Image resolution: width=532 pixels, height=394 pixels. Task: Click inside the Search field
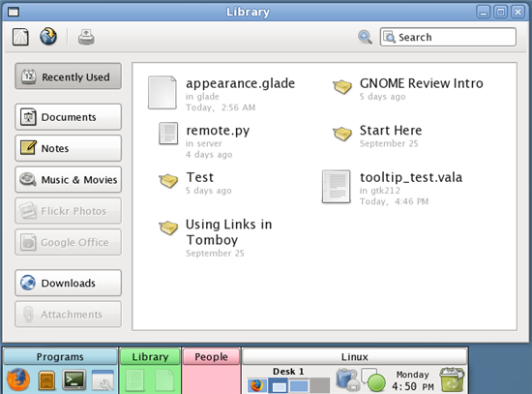[x=448, y=37]
